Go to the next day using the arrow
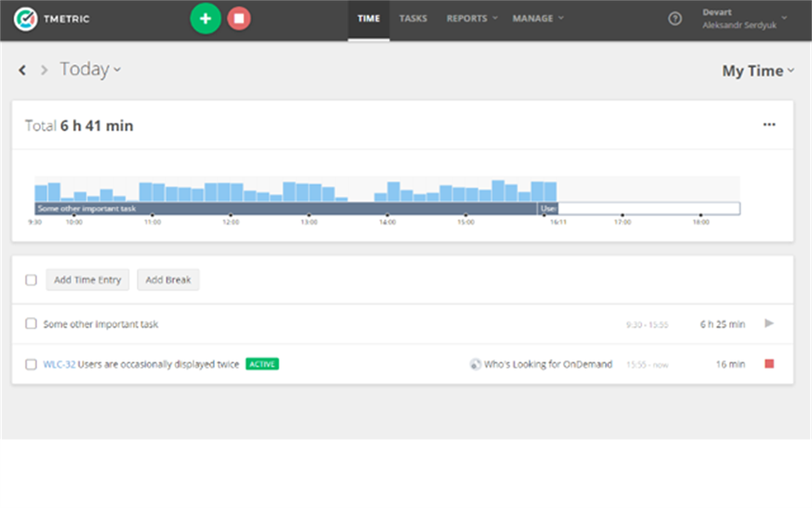Viewport: 812px width, 508px height. point(44,70)
